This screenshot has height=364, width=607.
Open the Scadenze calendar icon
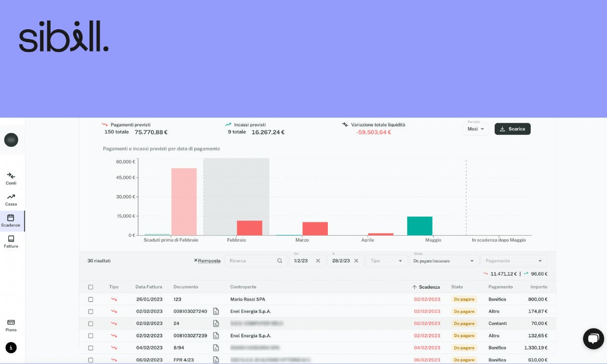[11, 217]
